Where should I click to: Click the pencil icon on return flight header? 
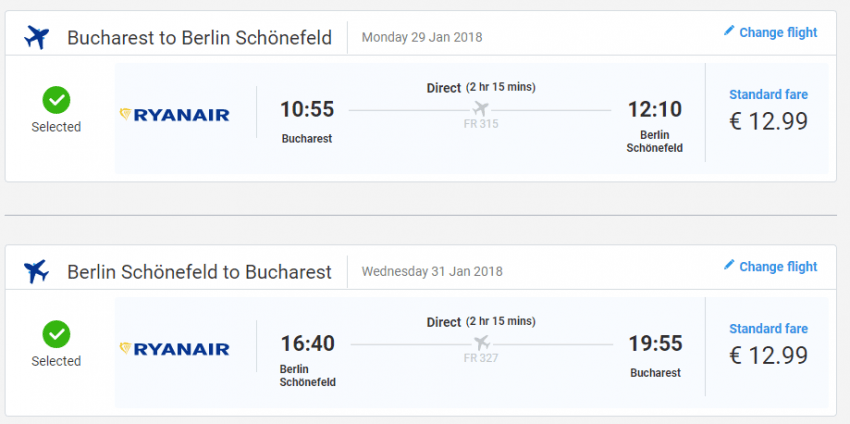pyautogui.click(x=729, y=266)
